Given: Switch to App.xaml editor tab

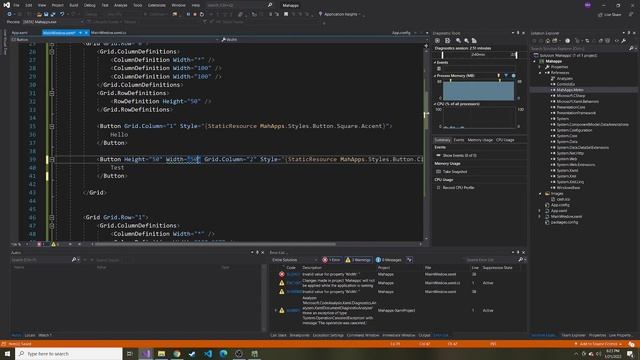Looking at the screenshot, I should click(x=20, y=33).
